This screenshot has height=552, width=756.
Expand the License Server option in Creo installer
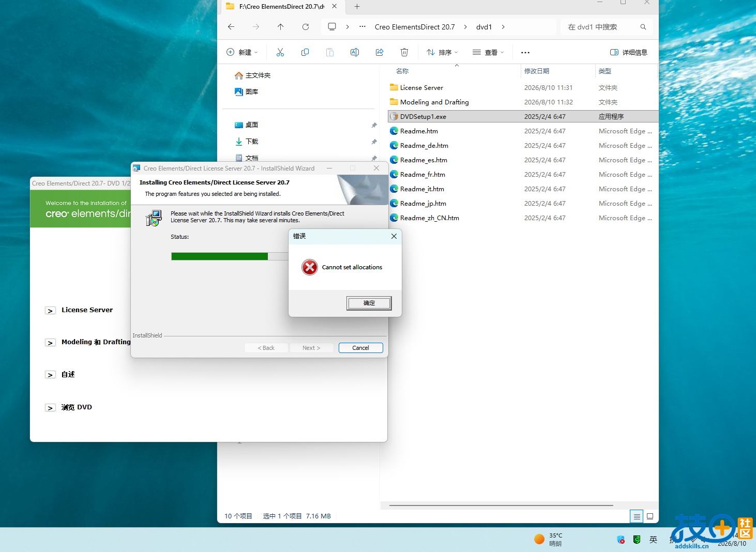(x=50, y=311)
